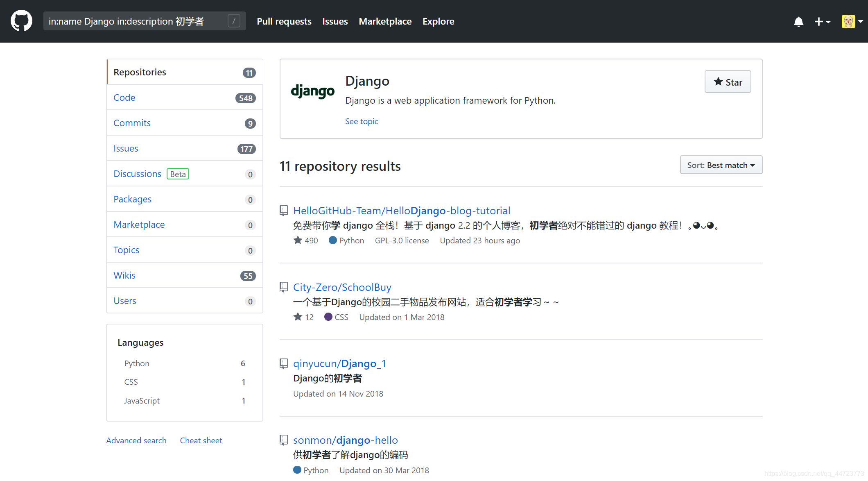Click Python color dot on django-hello result
Screen dimensions: 868x481
point(297,470)
